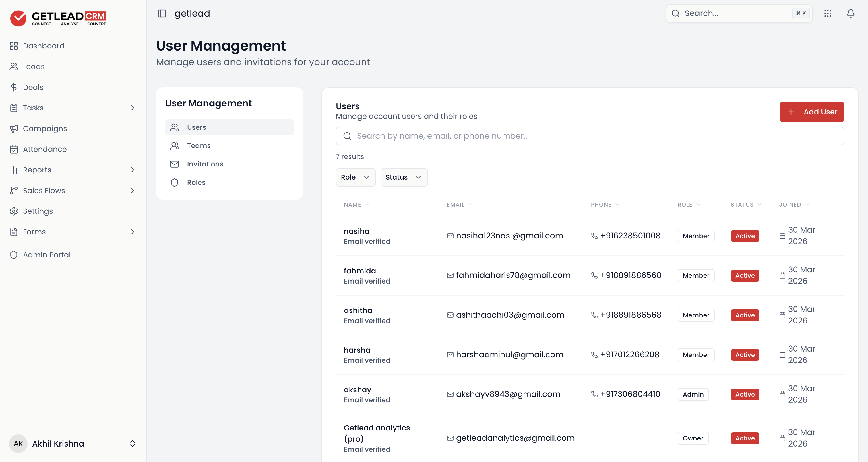Click the GetLead CRM logo
The image size is (868, 462).
[58, 18]
